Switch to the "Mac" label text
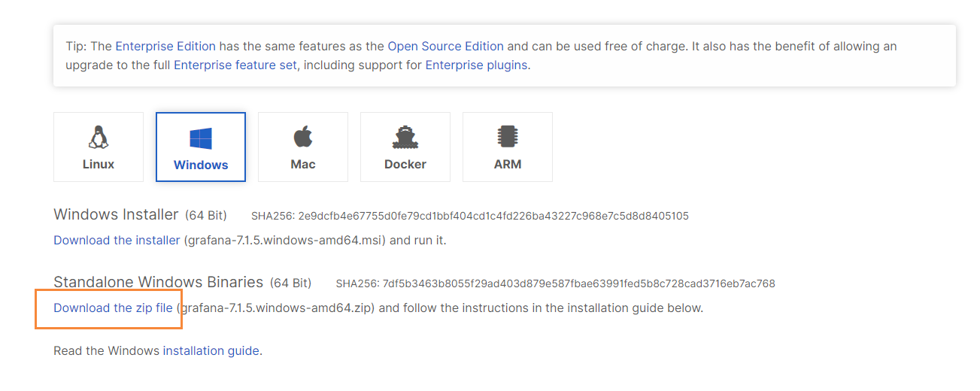This screenshot has width=980, height=391. point(303,164)
